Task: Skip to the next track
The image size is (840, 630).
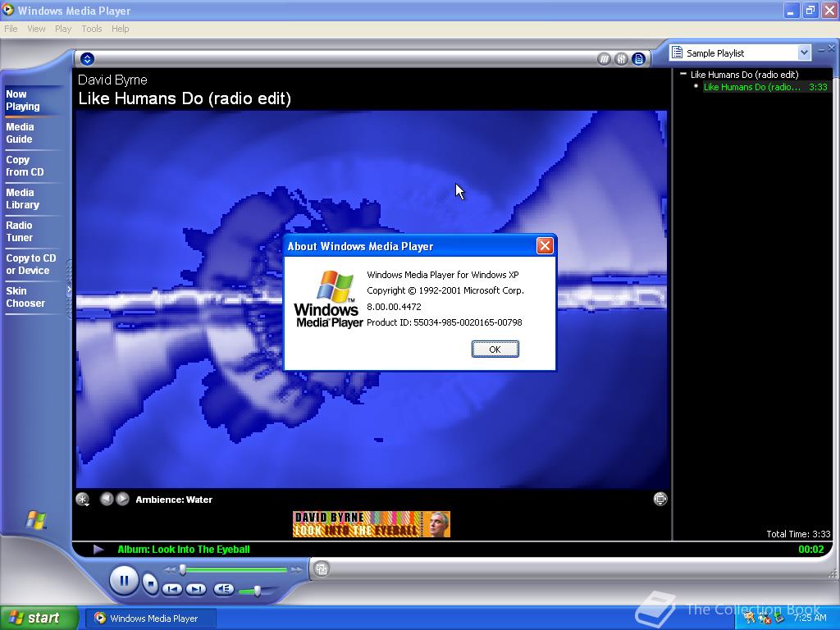Action: pos(195,589)
